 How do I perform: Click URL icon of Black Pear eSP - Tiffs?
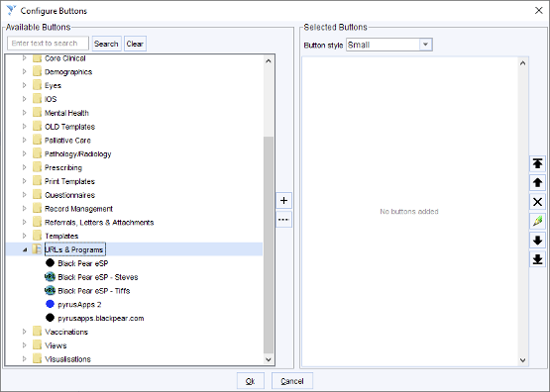click(x=51, y=290)
